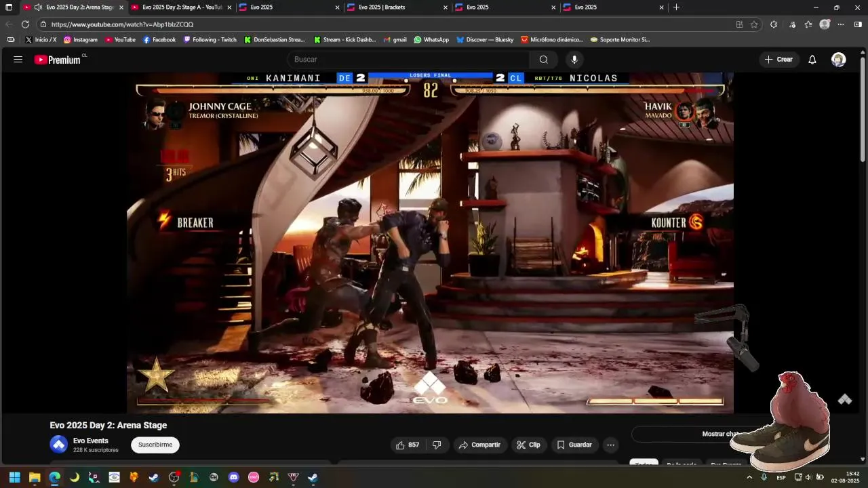
Task: Open Edge browser profile avatar
Action: tap(825, 24)
